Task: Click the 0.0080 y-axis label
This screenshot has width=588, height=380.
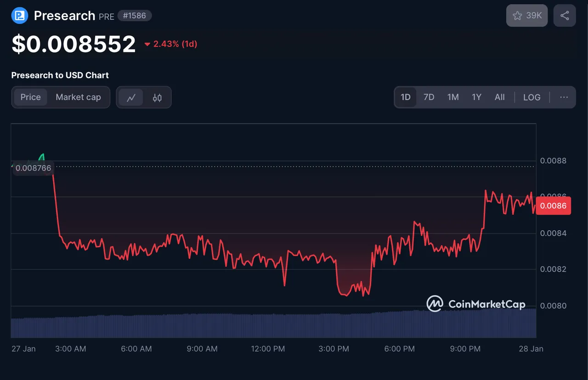Action: [553, 306]
